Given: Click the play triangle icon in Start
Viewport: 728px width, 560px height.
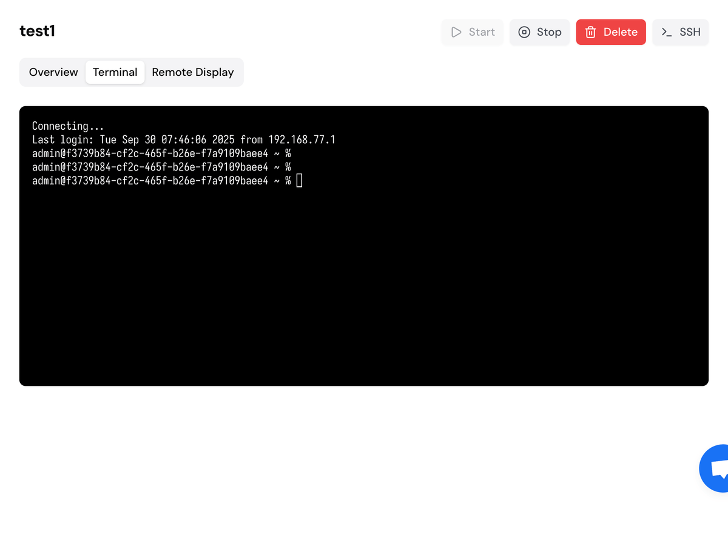Looking at the screenshot, I should 456,32.
